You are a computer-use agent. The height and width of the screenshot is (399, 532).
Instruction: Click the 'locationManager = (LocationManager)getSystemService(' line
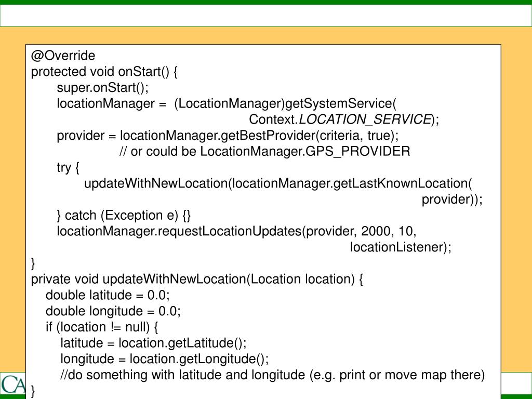click(227, 104)
